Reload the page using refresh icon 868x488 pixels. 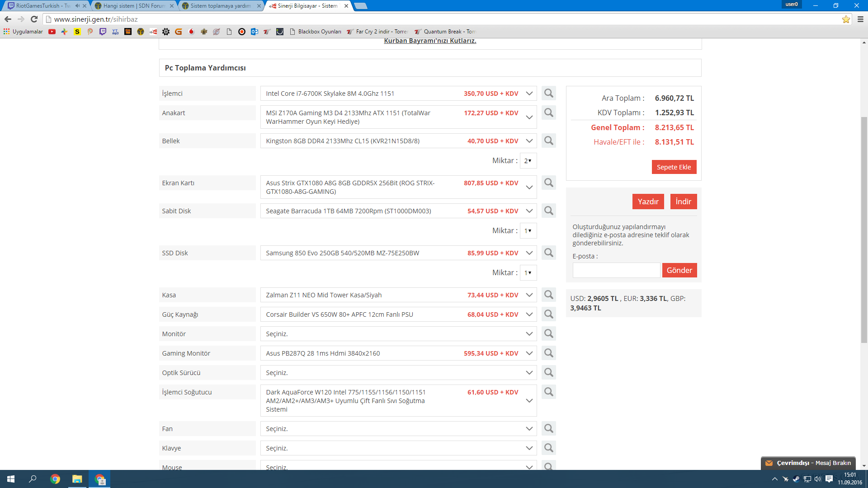[x=34, y=19]
